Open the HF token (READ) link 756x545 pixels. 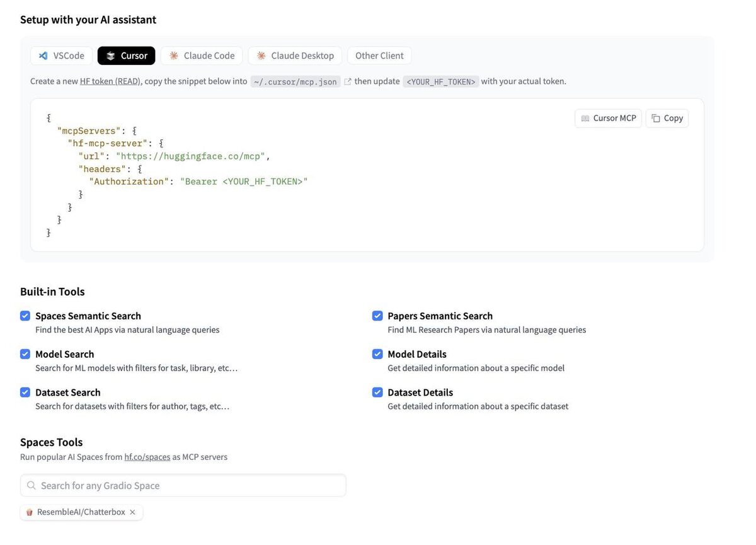(x=110, y=81)
